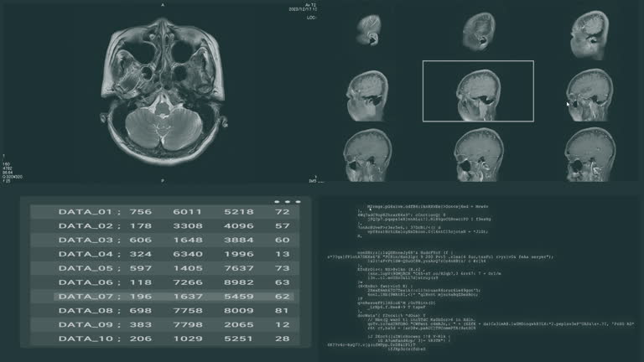Click the value 8982 in DATA_06
The width and height of the screenshot is (644, 362).
click(x=239, y=282)
